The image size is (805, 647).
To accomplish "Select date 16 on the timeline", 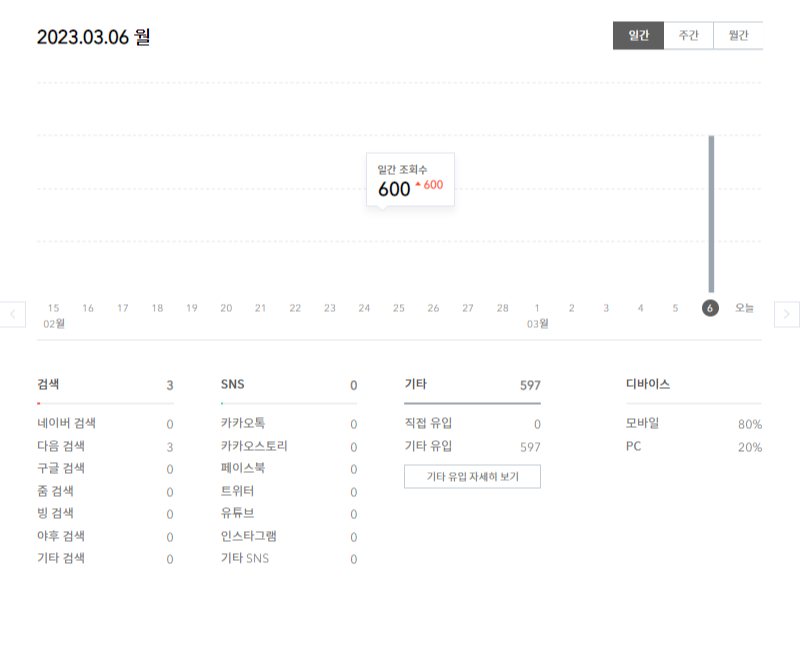I will point(88,308).
